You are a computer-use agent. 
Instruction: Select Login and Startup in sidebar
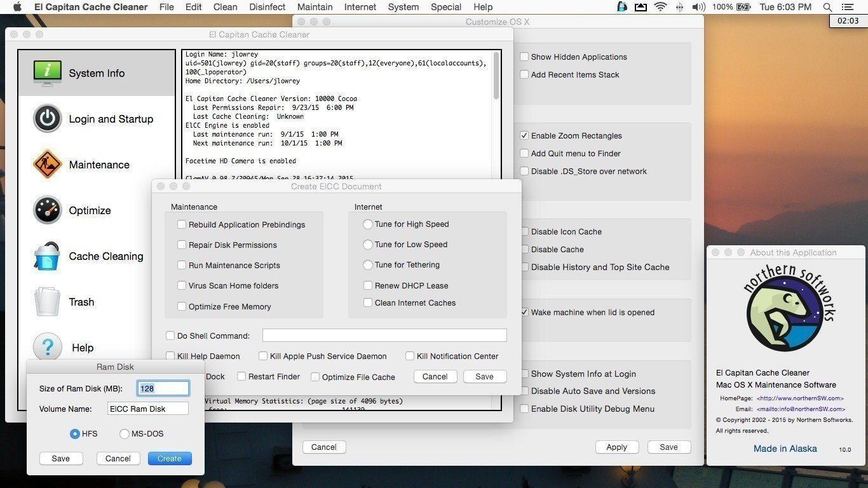click(x=111, y=119)
